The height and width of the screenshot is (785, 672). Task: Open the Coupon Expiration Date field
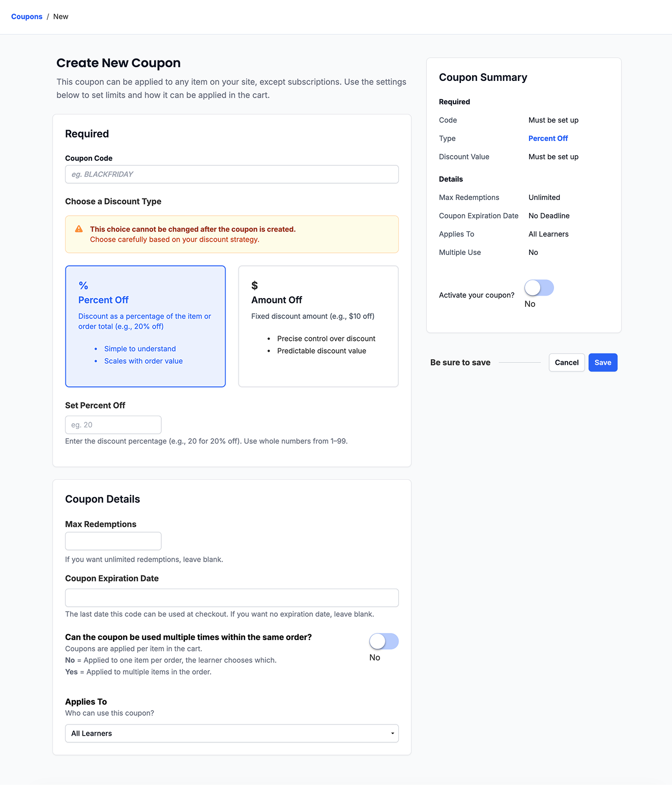tap(232, 598)
